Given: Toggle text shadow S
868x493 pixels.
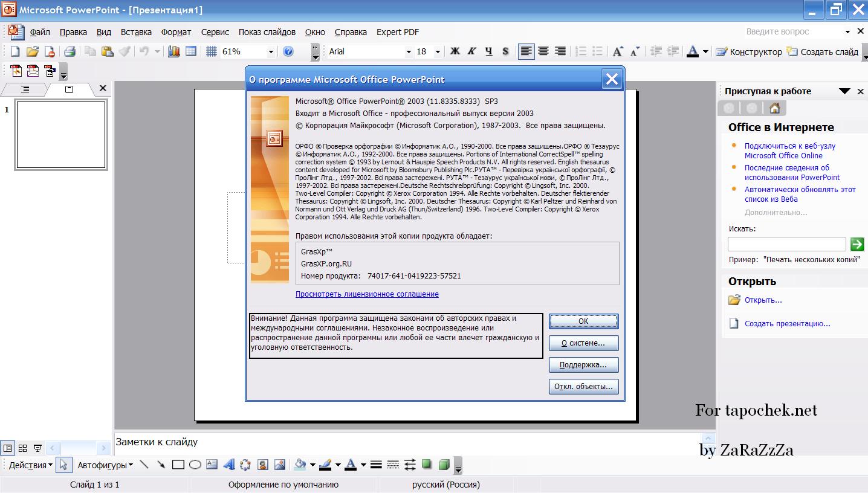Looking at the screenshot, I should pos(505,52).
